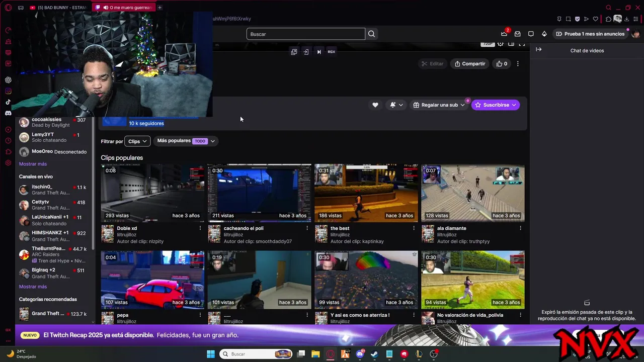644x362 pixels.
Task: Open BigIraq live channel
Action: [53, 273]
